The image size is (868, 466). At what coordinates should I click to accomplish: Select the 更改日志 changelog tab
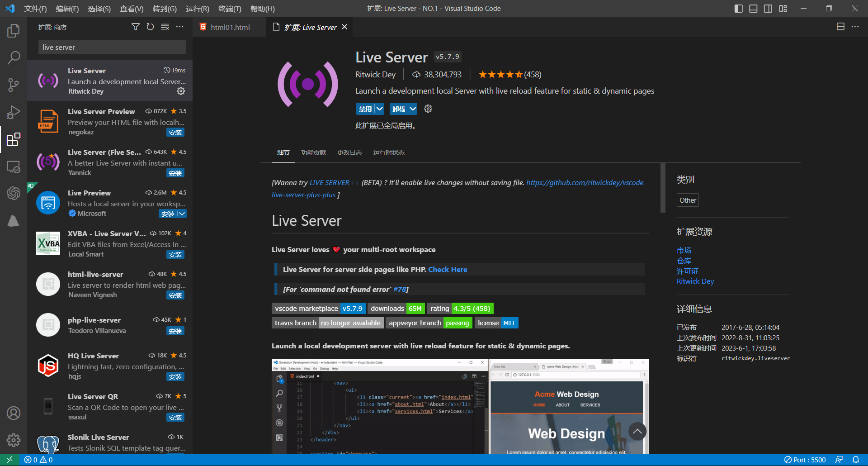(349, 152)
